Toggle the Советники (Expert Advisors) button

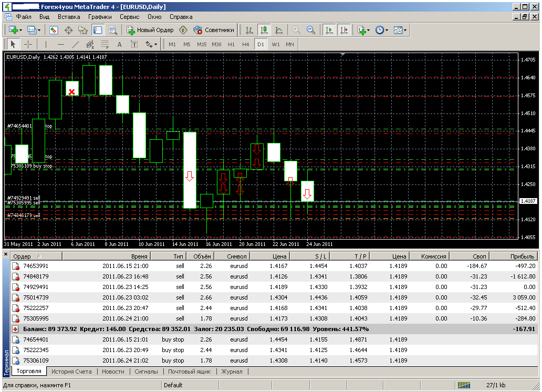pyautogui.click(x=214, y=30)
